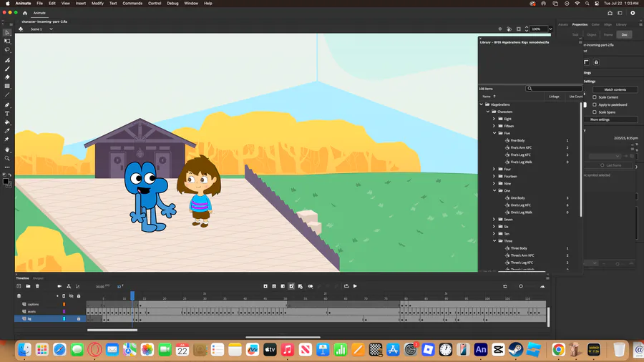Select the Asset Warp pin tool
This screenshot has height=362, width=644.
click(x=7, y=140)
